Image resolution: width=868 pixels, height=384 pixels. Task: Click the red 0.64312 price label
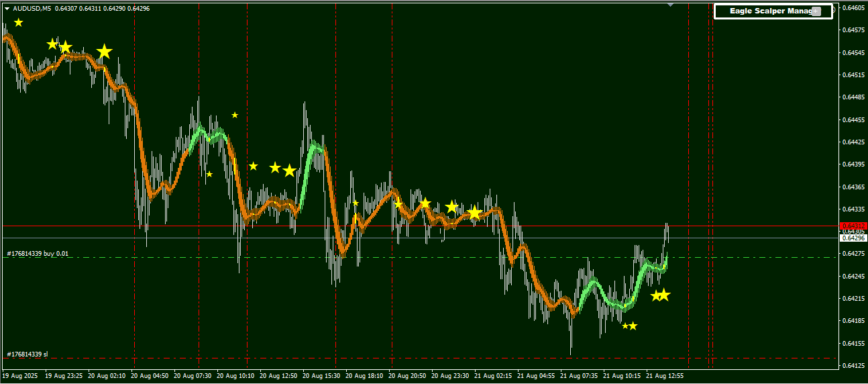coord(853,226)
